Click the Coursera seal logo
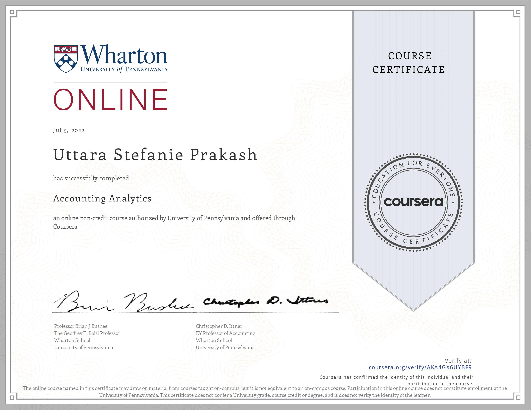 click(x=414, y=202)
